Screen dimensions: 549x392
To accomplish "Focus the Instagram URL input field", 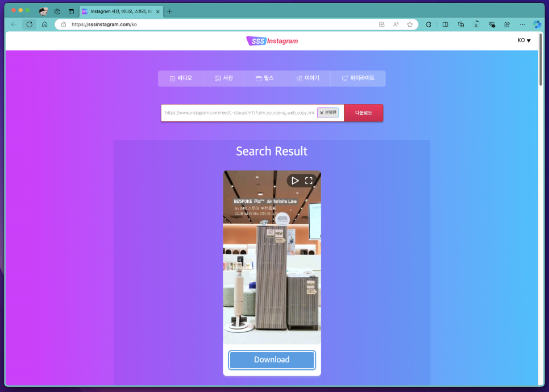I will click(239, 112).
